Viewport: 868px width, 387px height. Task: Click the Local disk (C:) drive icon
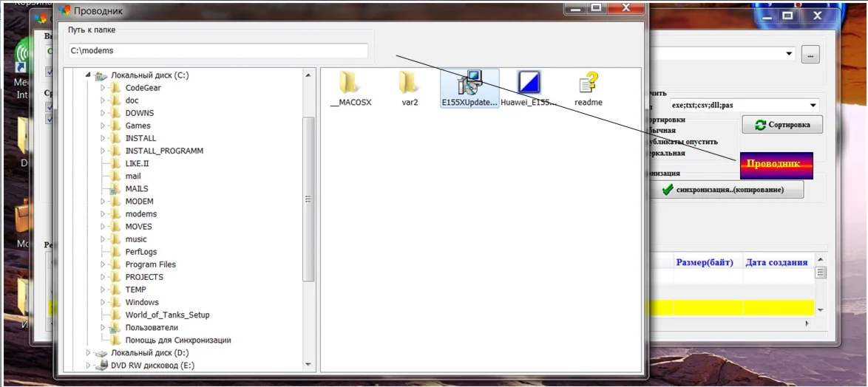point(101,75)
